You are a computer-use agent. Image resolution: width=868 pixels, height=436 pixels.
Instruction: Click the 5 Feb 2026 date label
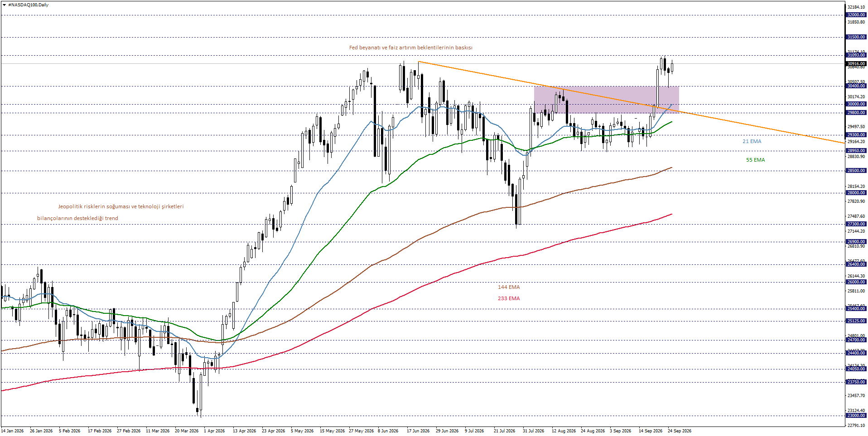pos(70,431)
